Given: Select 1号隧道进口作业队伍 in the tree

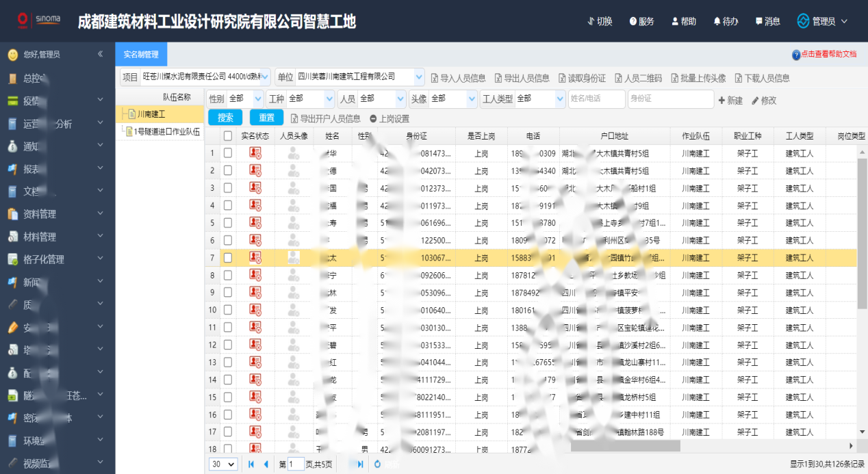Looking at the screenshot, I should pyautogui.click(x=166, y=133).
